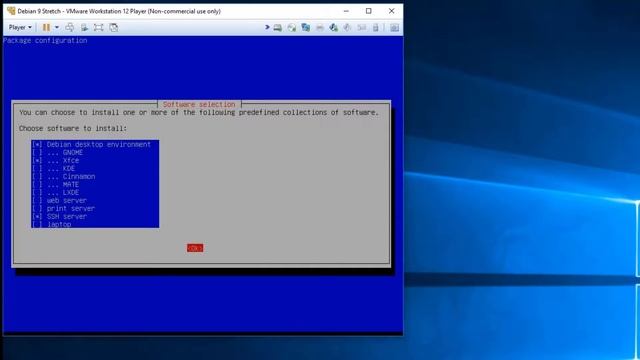Click the network adapter device icon
Viewport: 640px width, 360px height.
click(x=305, y=28)
